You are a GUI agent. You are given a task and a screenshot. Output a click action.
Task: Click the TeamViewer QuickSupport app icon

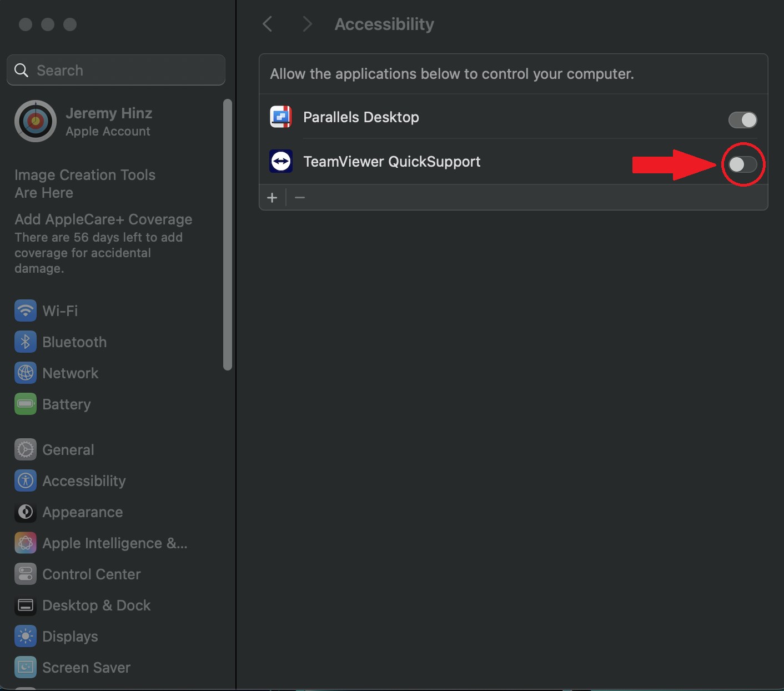point(281,161)
